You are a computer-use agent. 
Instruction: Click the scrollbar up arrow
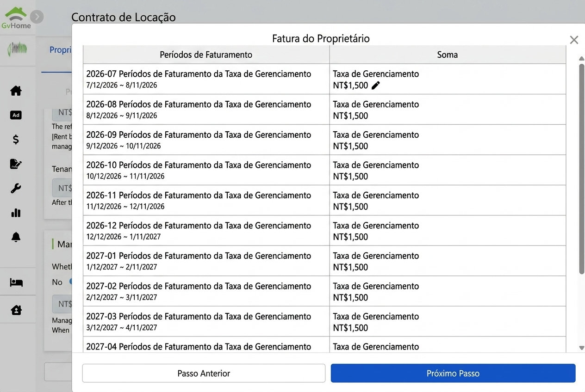click(581, 58)
